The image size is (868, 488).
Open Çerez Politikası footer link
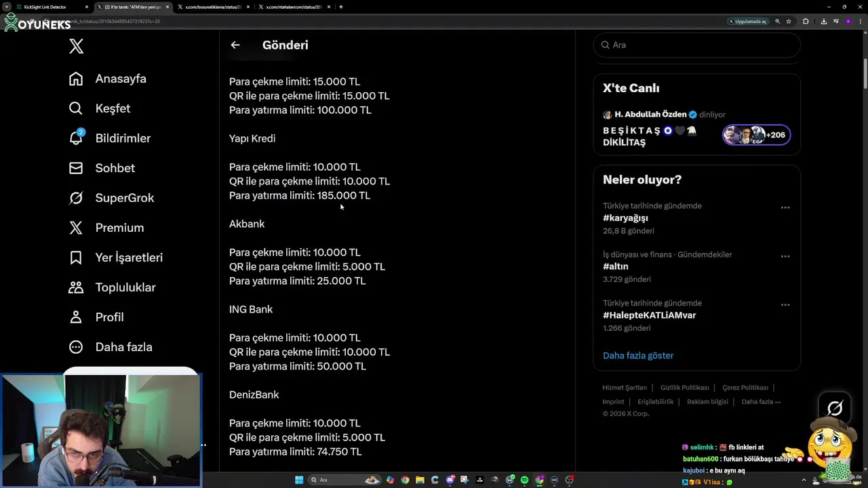click(745, 388)
